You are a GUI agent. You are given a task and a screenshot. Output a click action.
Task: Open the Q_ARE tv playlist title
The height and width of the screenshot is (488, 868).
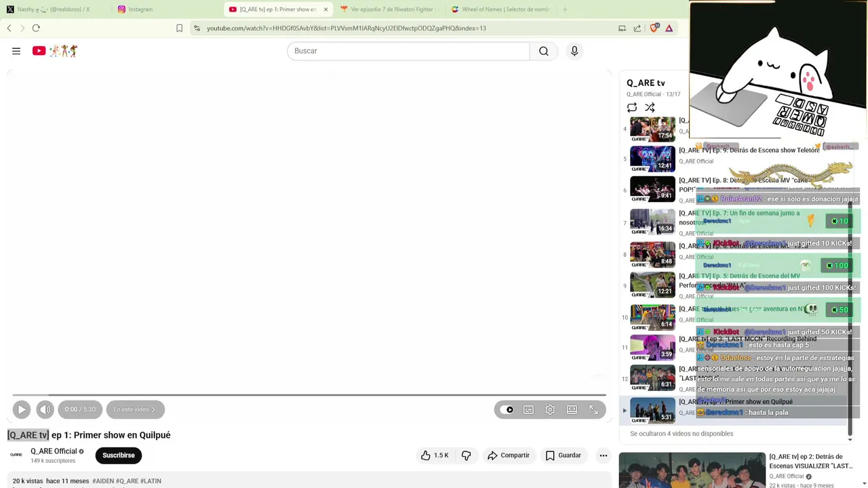[x=646, y=83]
